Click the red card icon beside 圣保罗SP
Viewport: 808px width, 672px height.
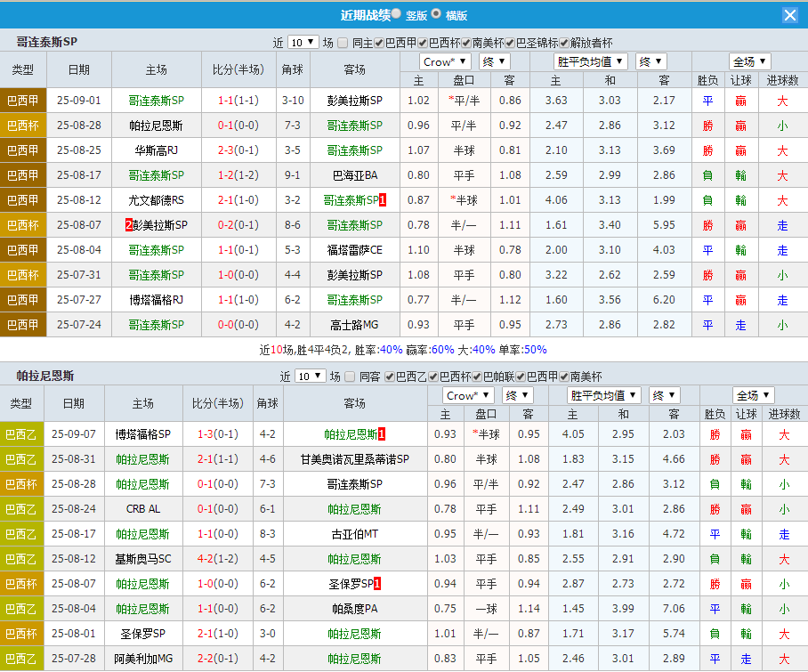tap(376, 584)
